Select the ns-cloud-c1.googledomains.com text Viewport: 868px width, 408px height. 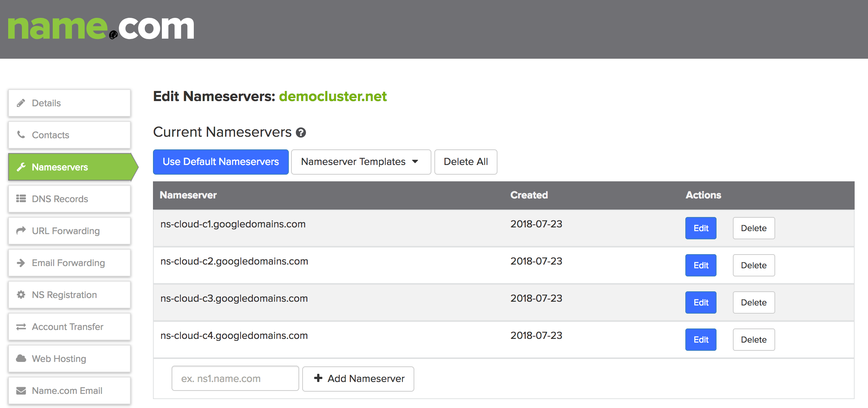233,224
